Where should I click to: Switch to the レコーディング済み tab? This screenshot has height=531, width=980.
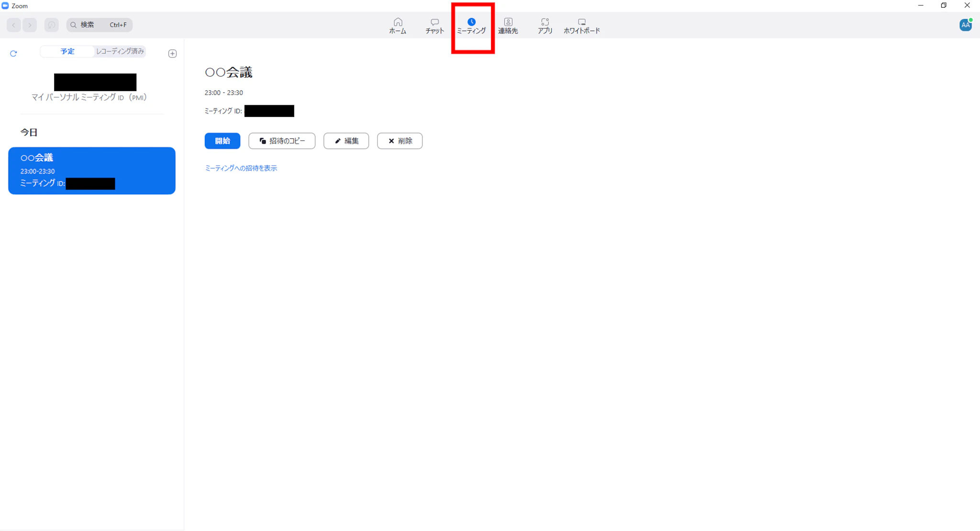coord(120,51)
